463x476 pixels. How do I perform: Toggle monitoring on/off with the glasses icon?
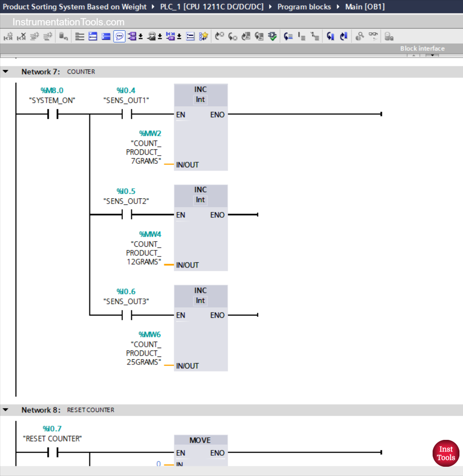(373, 36)
